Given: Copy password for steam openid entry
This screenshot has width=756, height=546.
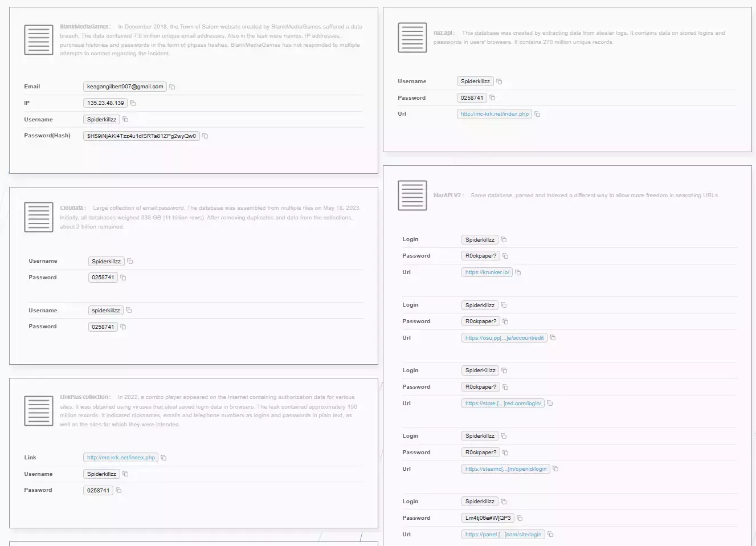Looking at the screenshot, I should [505, 453].
